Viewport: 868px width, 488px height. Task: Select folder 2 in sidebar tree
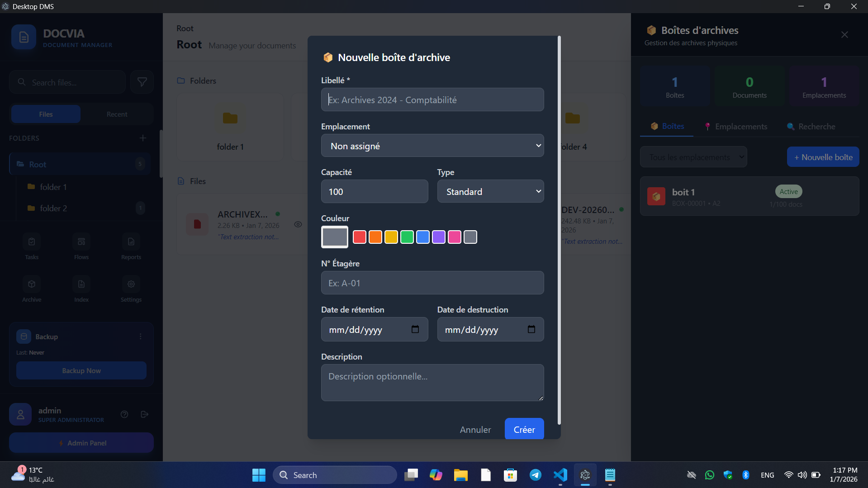coord(84,208)
